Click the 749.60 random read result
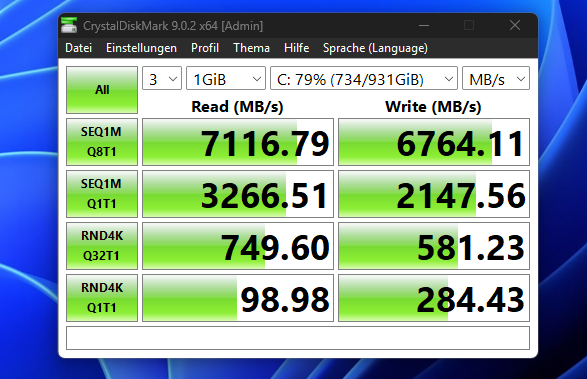 [x=238, y=246]
